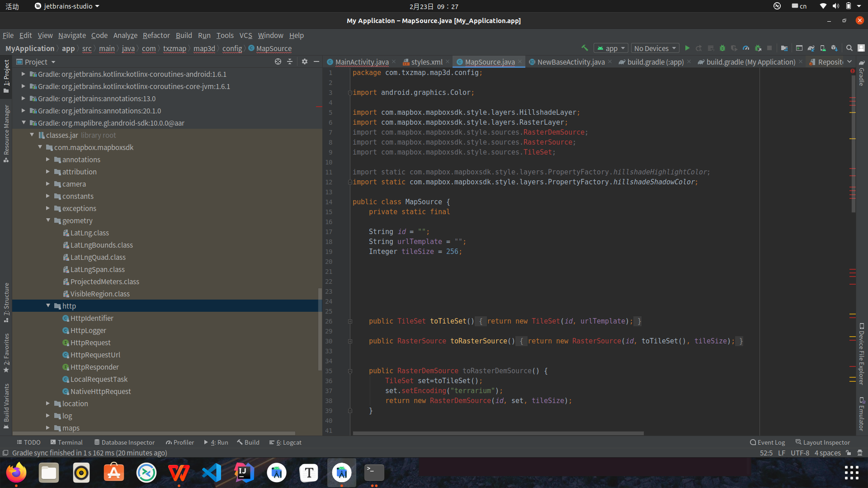The height and width of the screenshot is (488, 868).
Task: Switch to the styles.xml editor tab
Action: click(425, 62)
